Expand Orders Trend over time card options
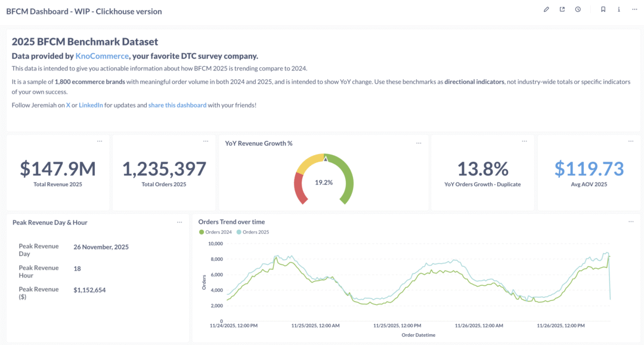 click(x=631, y=222)
